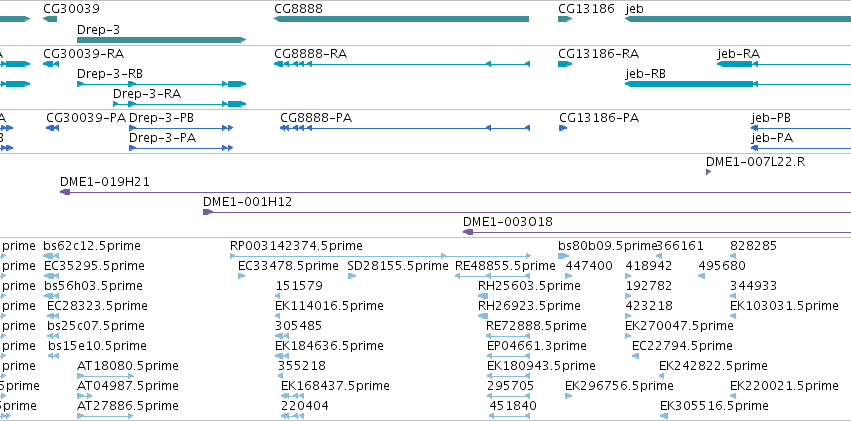
Task: Select the Drep-3 gene bar
Action: tap(160, 40)
